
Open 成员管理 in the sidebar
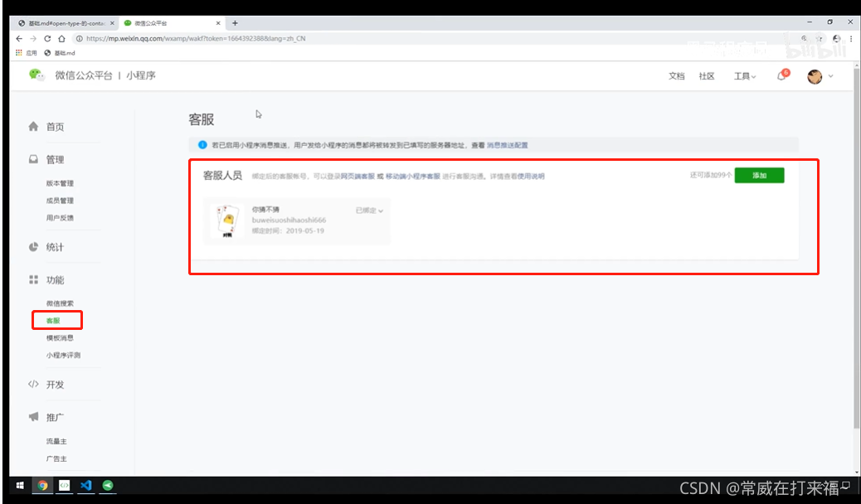pyautogui.click(x=60, y=201)
